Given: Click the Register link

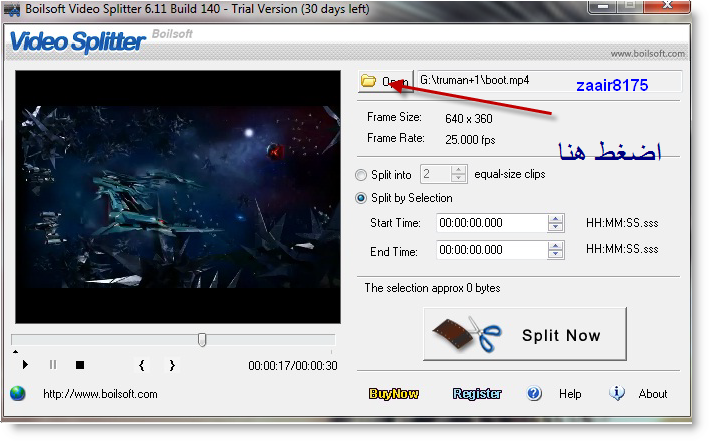Looking at the screenshot, I should tap(477, 394).
